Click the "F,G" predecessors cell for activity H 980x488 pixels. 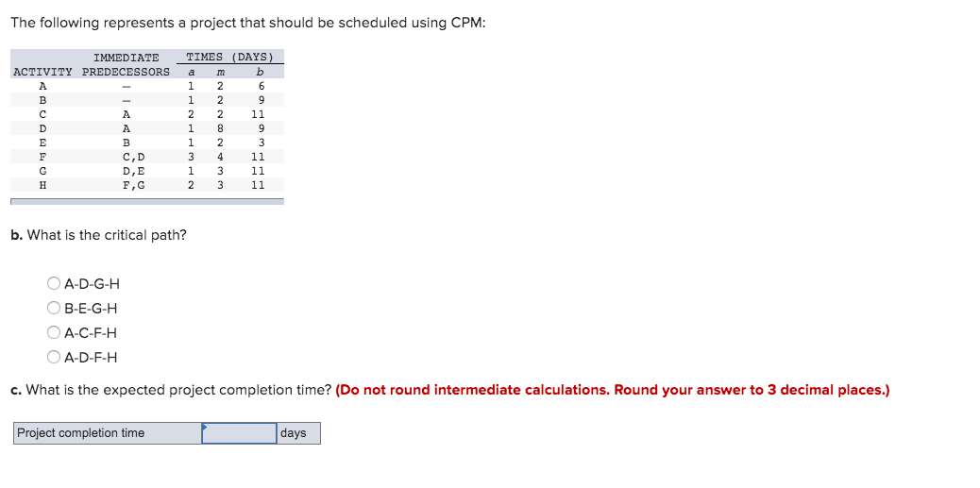coord(134,185)
